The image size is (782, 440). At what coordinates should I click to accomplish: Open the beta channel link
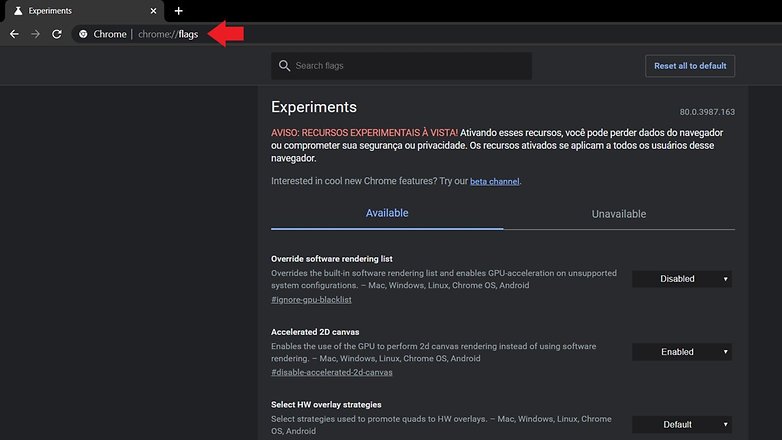click(494, 182)
